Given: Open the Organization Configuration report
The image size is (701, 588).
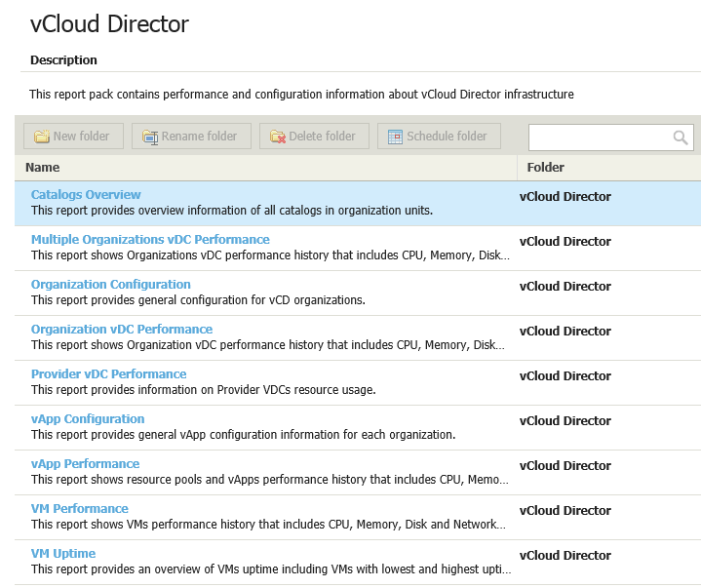Looking at the screenshot, I should (111, 285).
